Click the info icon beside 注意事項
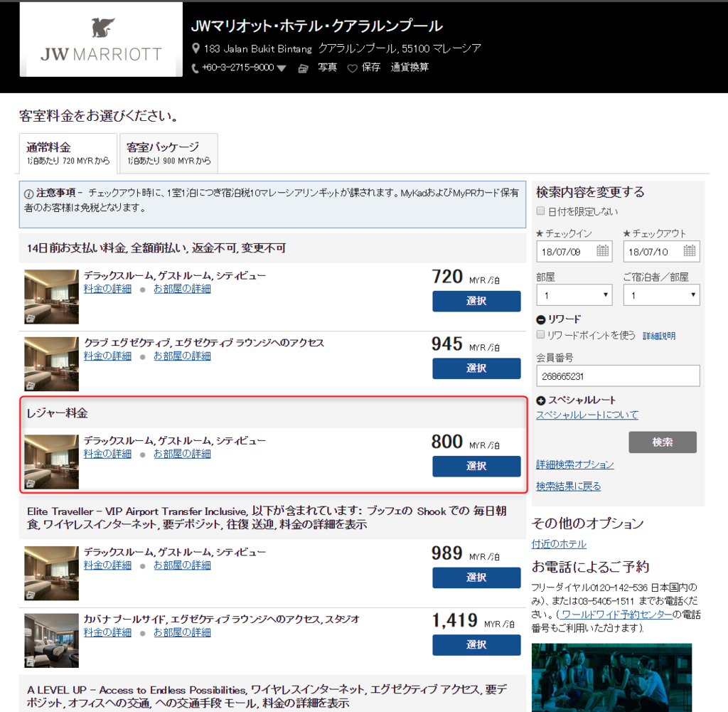 28,194
